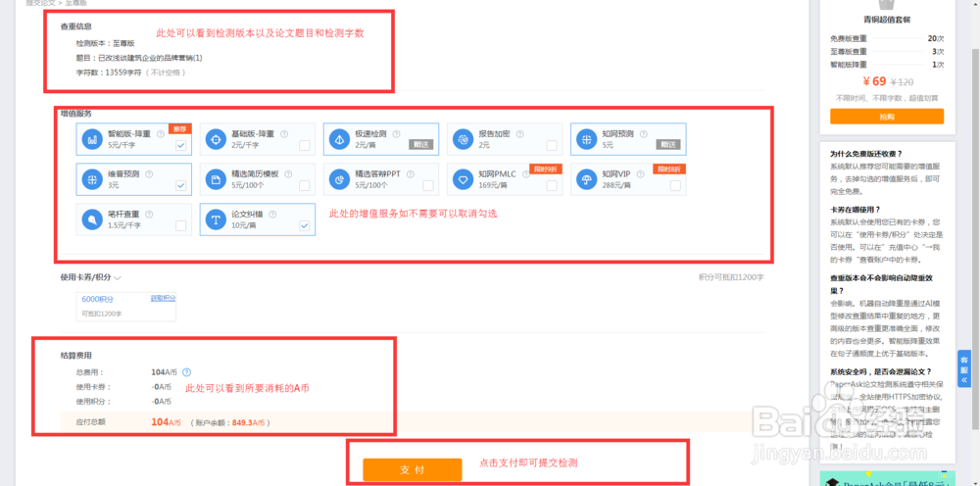
Task: Select the 6000积分 coupon card
Action: [126, 307]
